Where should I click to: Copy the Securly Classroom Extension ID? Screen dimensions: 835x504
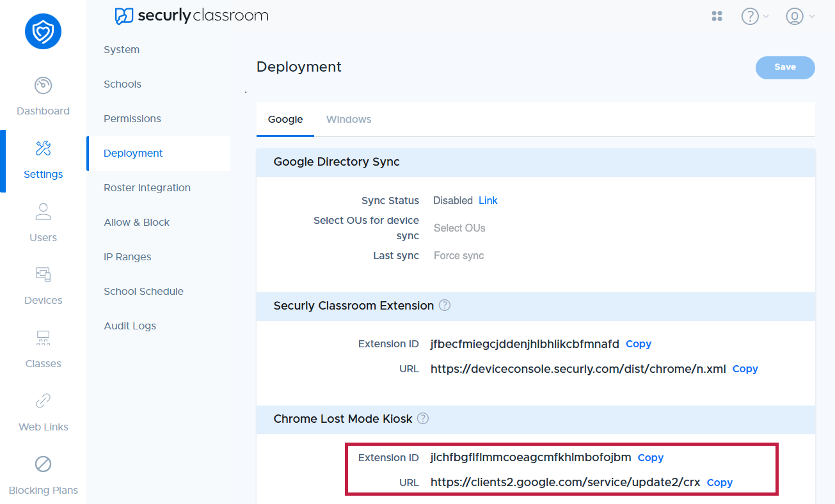(639, 343)
